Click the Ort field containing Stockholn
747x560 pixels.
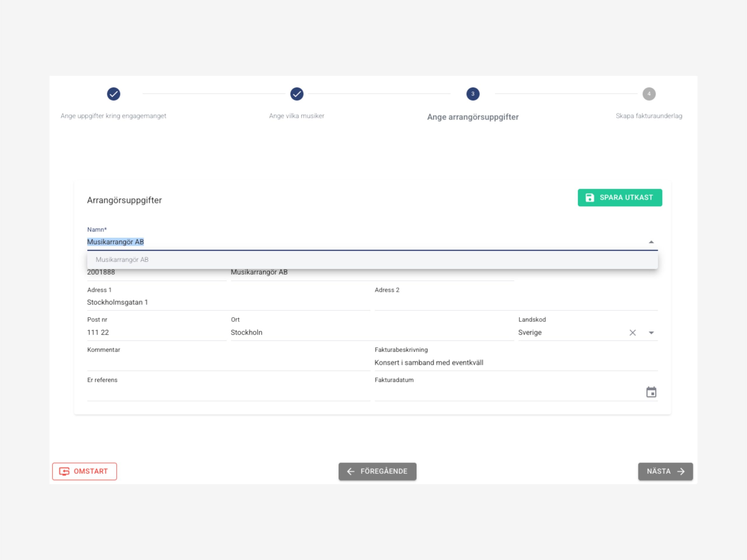371,332
